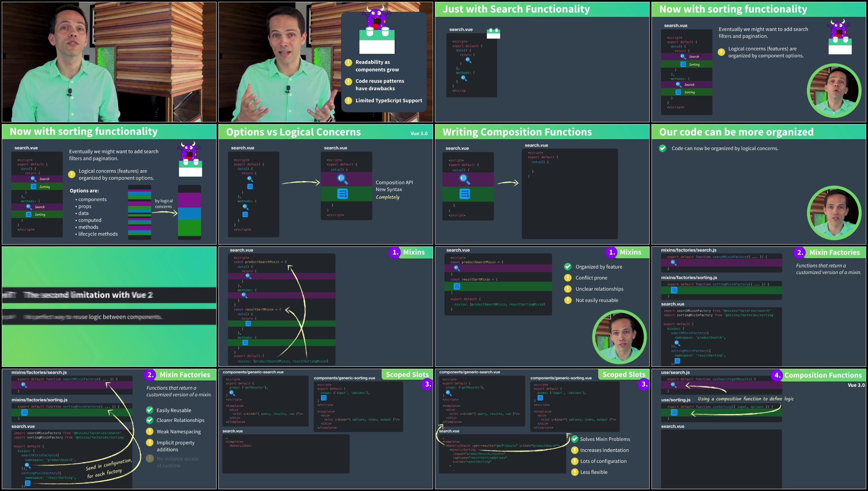The width and height of the screenshot is (868, 491).
Task: Click the warning icon beside 'Lots of configuration'
Action: pos(575,461)
